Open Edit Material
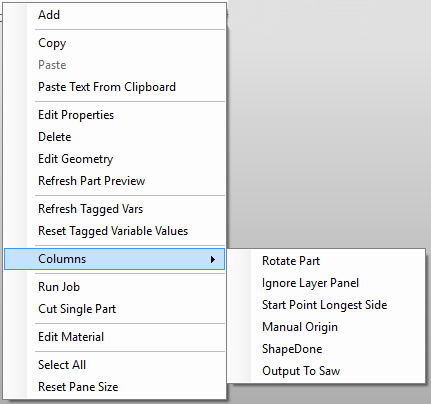This screenshot has height=404, width=431. coord(114,337)
